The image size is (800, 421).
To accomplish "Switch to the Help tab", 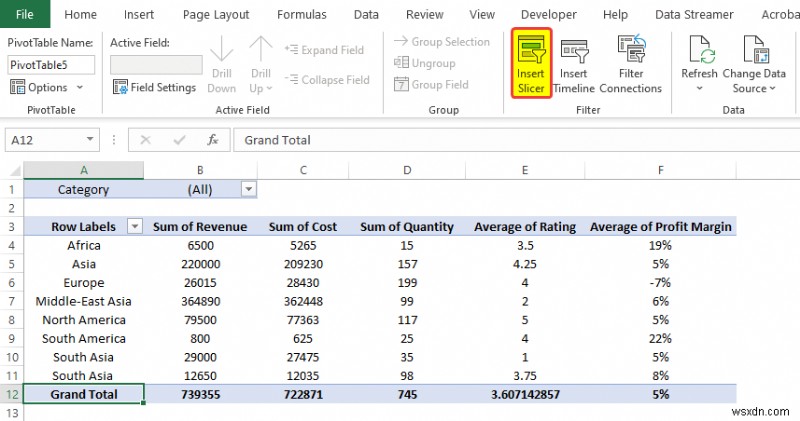I will click(615, 14).
